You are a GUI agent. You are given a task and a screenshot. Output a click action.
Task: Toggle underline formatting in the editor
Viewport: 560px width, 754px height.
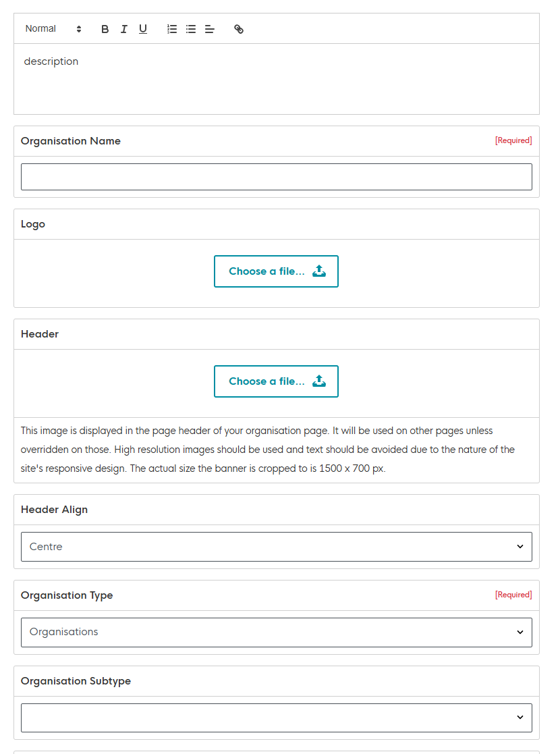click(143, 29)
